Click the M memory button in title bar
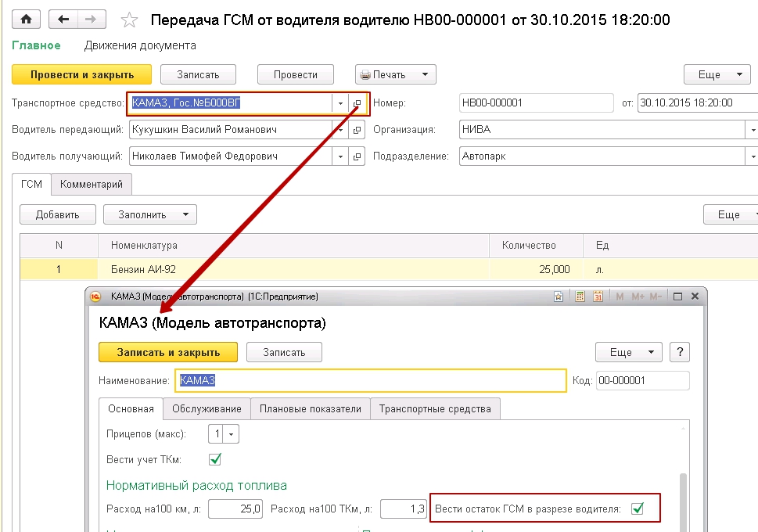The image size is (758, 532). coord(620,297)
